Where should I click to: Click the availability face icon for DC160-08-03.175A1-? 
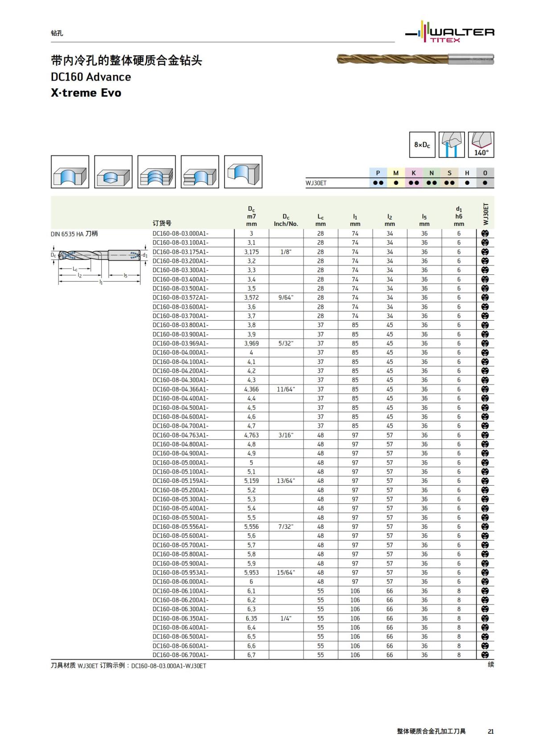485,252
